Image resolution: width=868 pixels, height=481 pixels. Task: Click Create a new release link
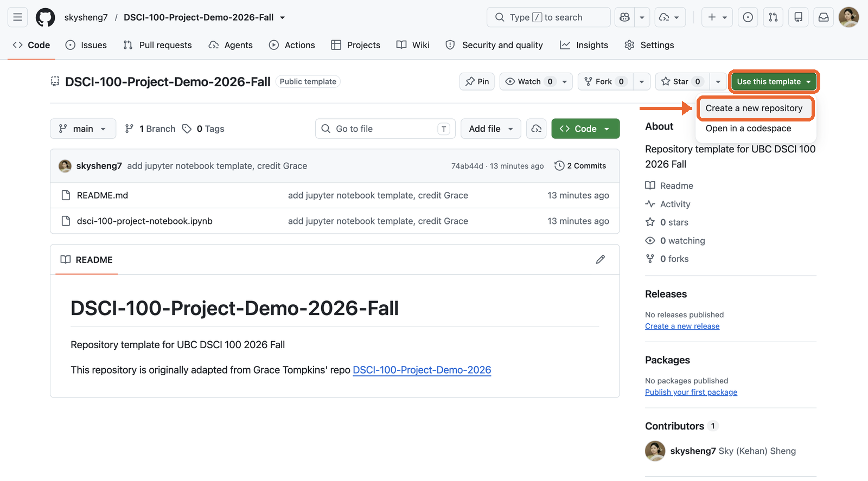tap(682, 326)
